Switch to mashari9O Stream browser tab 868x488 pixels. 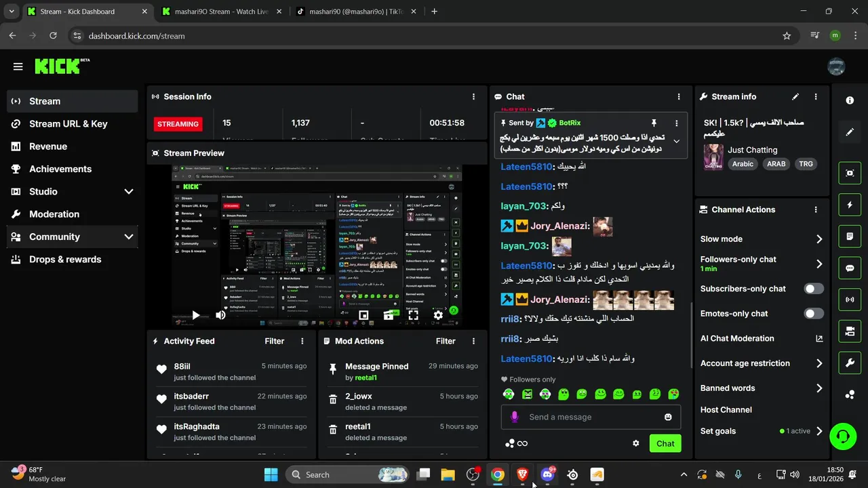[222, 12]
